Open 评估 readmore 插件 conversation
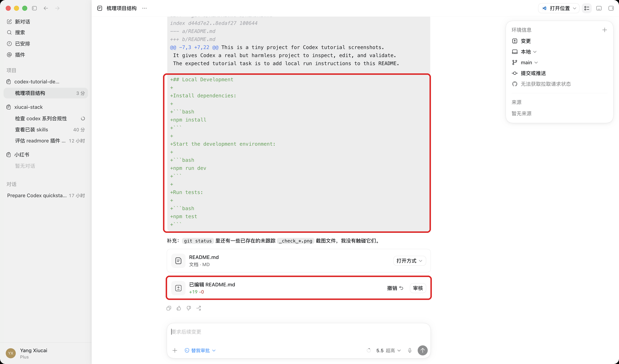Image resolution: width=619 pixels, height=364 pixels. coord(46,141)
